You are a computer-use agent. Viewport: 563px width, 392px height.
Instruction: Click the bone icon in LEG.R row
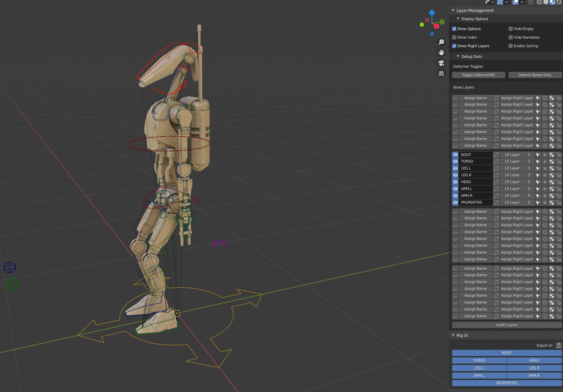pyautogui.click(x=551, y=175)
